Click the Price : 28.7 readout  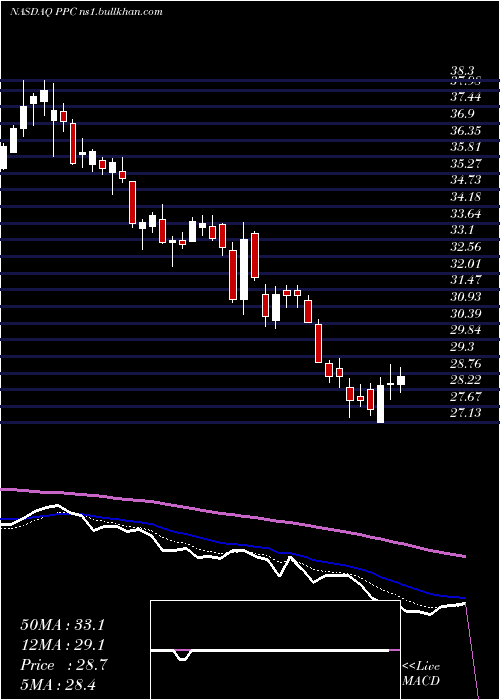tap(62, 665)
